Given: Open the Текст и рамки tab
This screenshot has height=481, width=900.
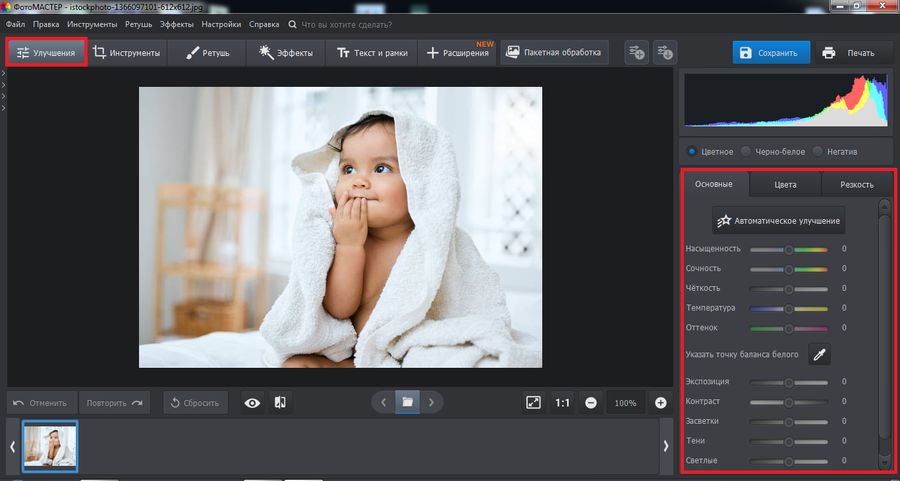Looking at the screenshot, I should pos(371,52).
